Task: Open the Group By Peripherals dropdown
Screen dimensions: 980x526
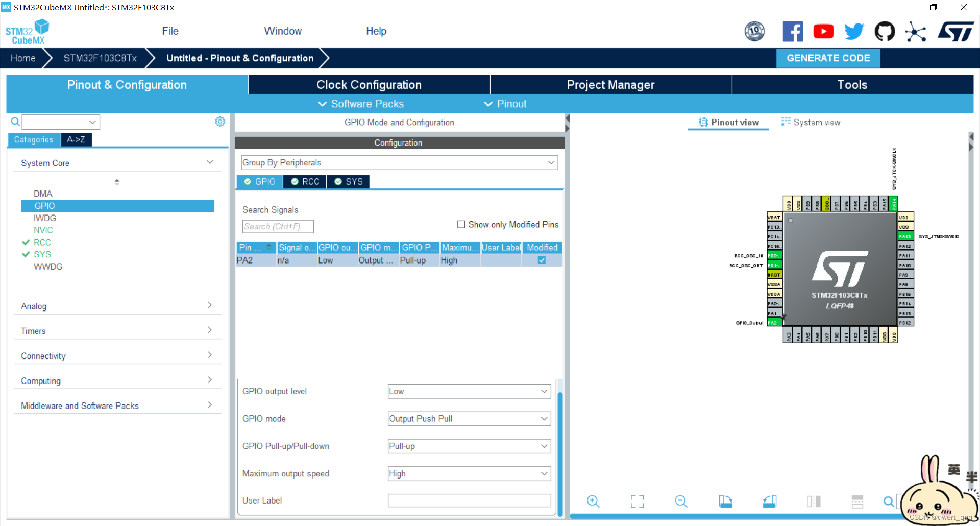Action: [399, 162]
